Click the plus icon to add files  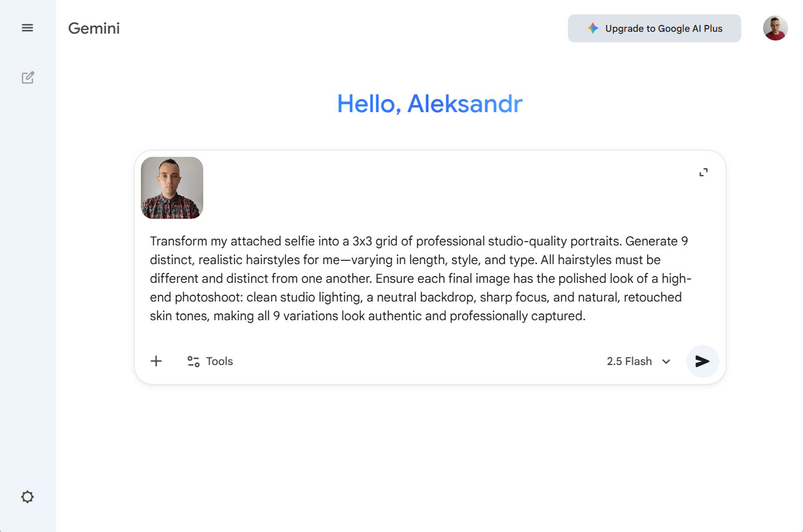point(156,361)
